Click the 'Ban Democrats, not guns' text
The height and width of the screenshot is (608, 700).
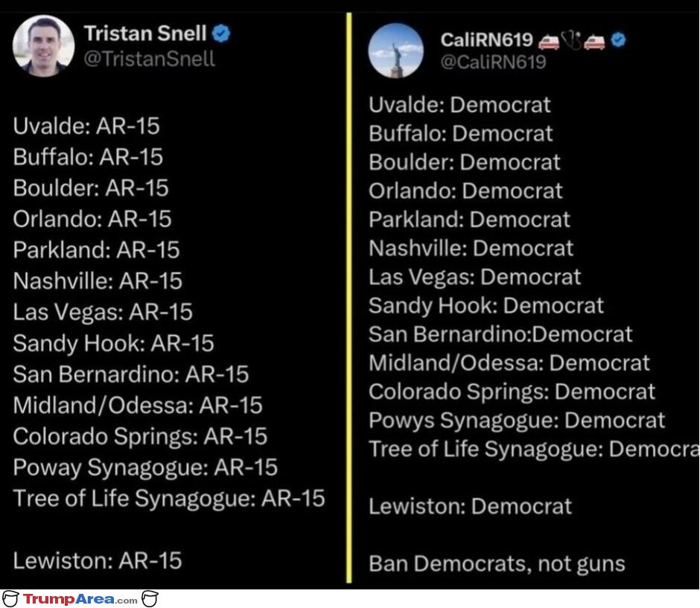click(x=497, y=564)
